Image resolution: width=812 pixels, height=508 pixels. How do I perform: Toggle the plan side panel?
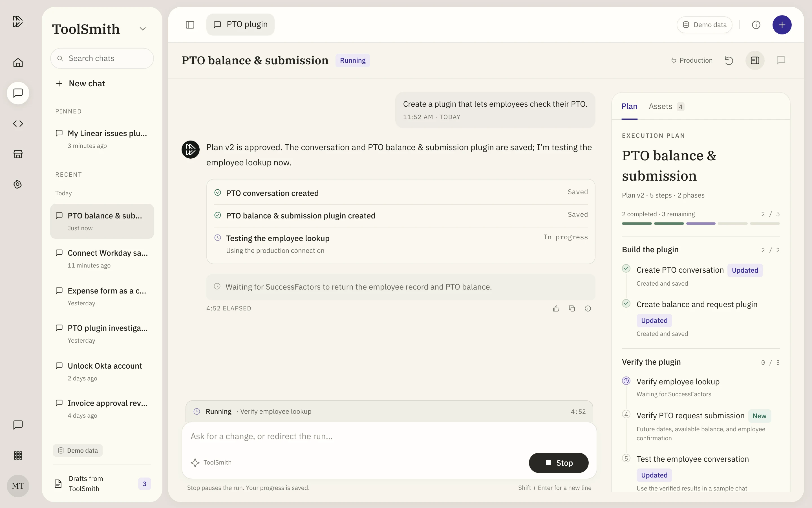(x=755, y=60)
